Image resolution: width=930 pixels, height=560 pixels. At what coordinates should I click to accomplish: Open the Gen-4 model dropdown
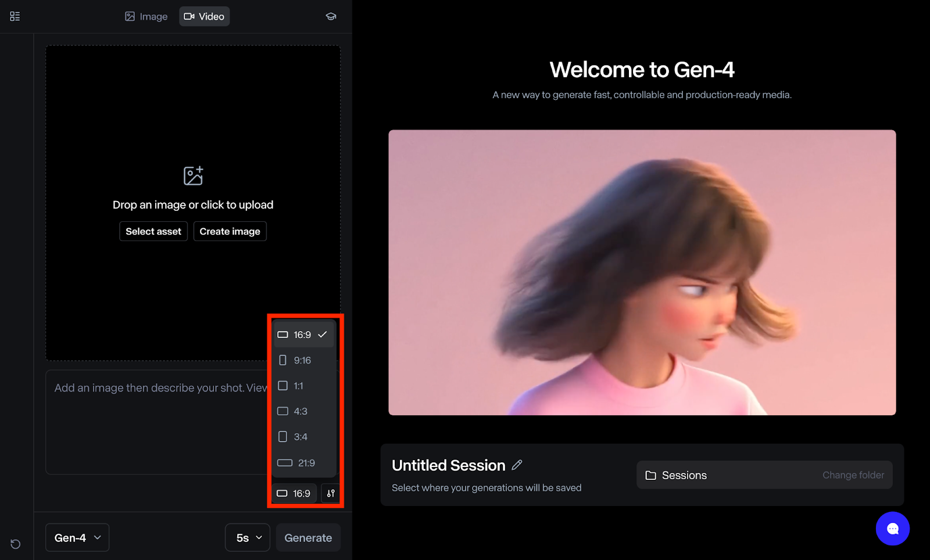tap(77, 537)
